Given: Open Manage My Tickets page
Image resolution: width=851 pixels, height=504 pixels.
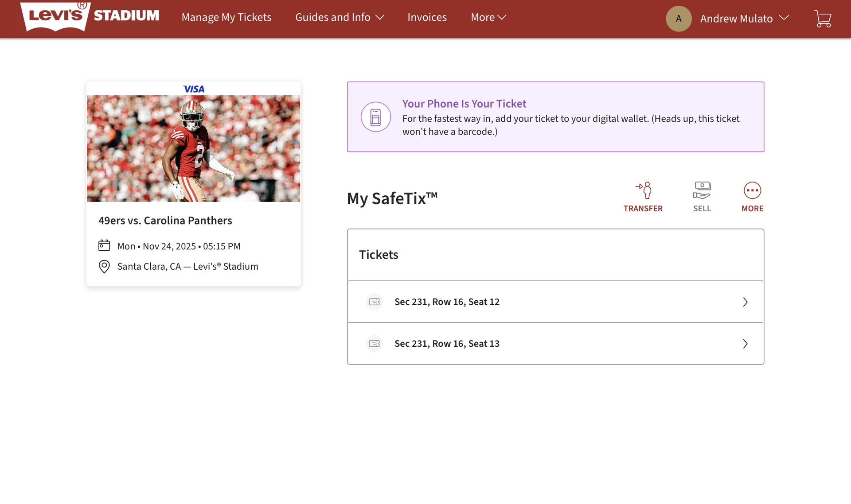Looking at the screenshot, I should tap(226, 17).
